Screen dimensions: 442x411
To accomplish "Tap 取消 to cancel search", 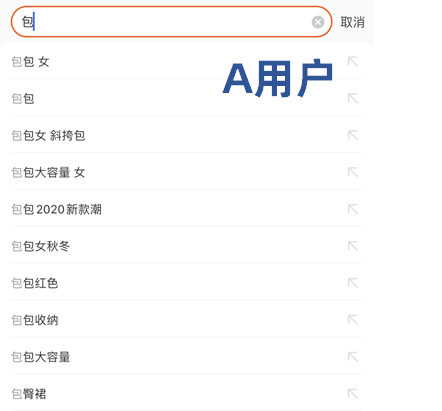I will [x=352, y=22].
